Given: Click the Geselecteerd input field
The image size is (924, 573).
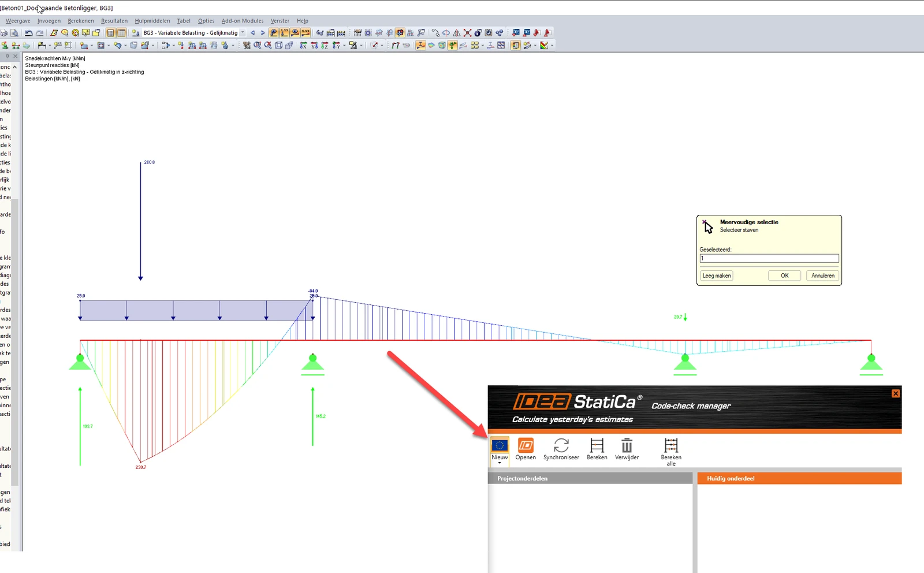Looking at the screenshot, I should tap(769, 259).
